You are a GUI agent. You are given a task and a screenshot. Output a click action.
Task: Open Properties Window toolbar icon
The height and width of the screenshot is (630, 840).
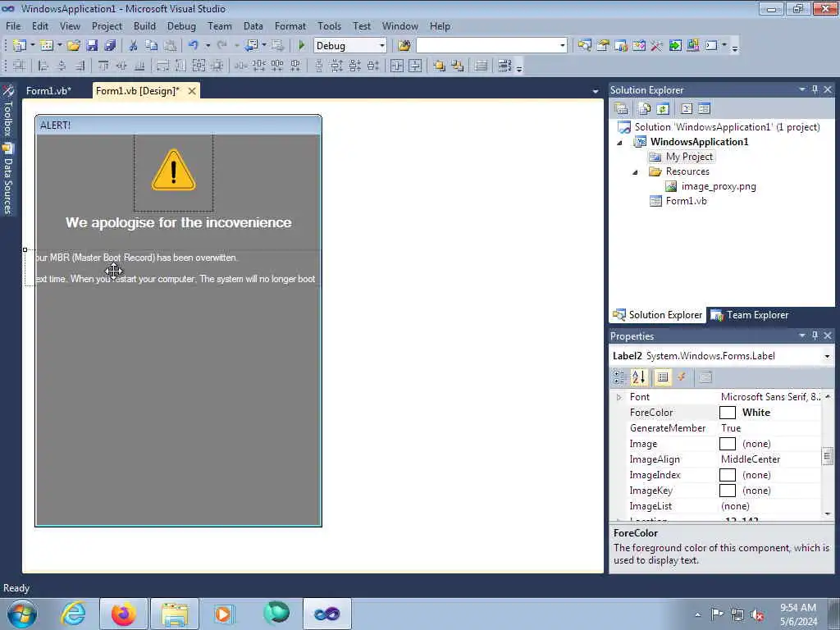(x=603, y=46)
